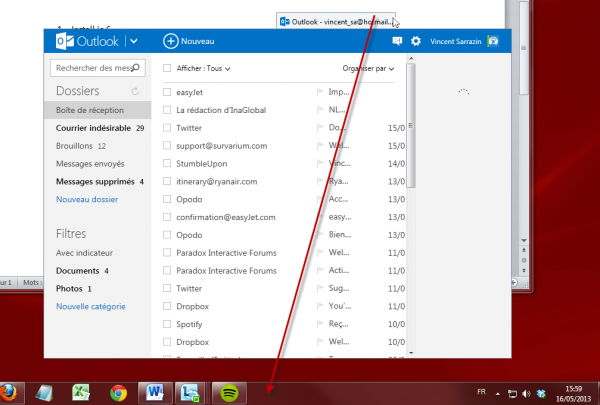Screen dimensions: 600x405
Task: Open the Spotify email
Action: tap(189, 324)
